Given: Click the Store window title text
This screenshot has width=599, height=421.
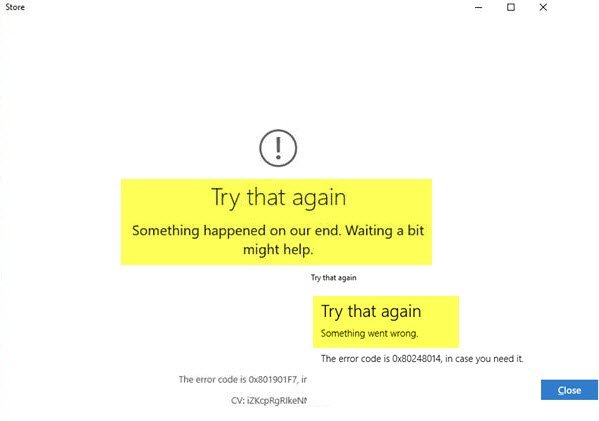Looking at the screenshot, I should coord(15,7).
